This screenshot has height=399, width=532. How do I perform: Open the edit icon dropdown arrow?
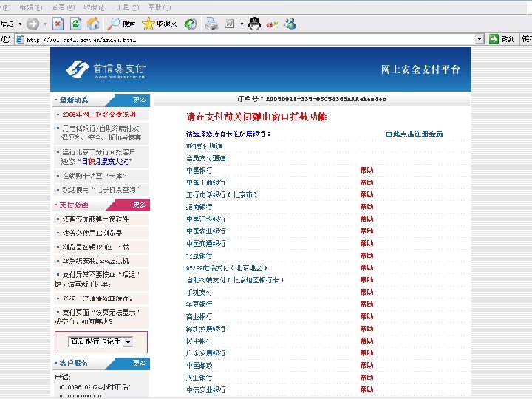tap(242, 24)
